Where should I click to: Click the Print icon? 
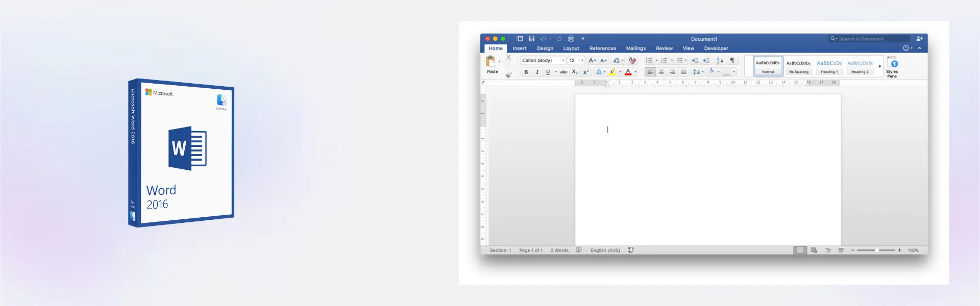(571, 39)
